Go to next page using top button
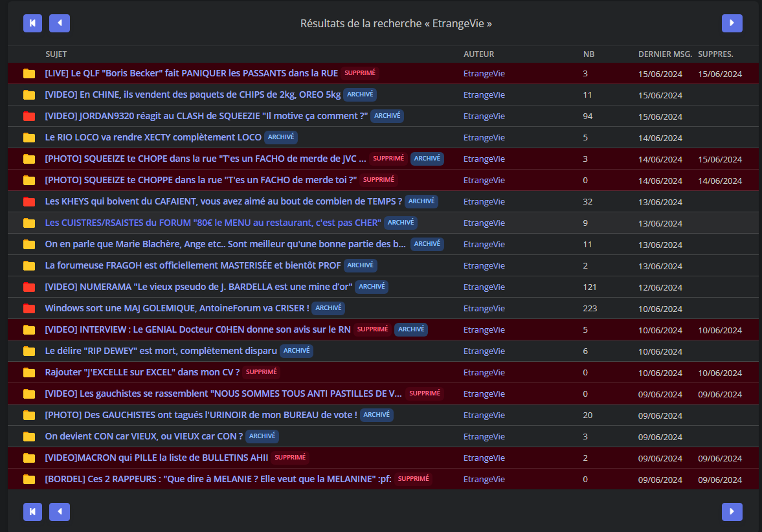Viewport: 762px width, 532px height. 732,23
